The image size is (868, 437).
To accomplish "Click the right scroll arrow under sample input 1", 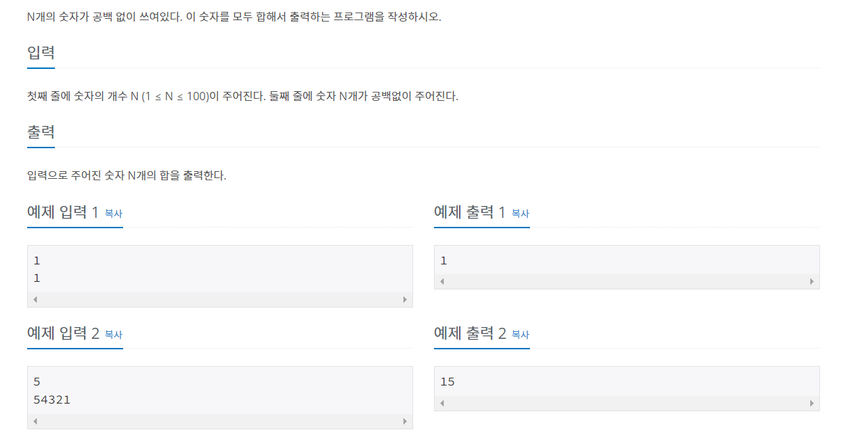I will 406,299.
